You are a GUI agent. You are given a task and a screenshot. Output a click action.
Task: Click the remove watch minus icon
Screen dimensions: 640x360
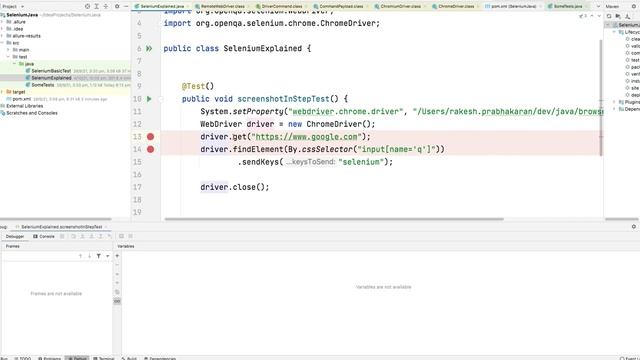(x=117, y=265)
